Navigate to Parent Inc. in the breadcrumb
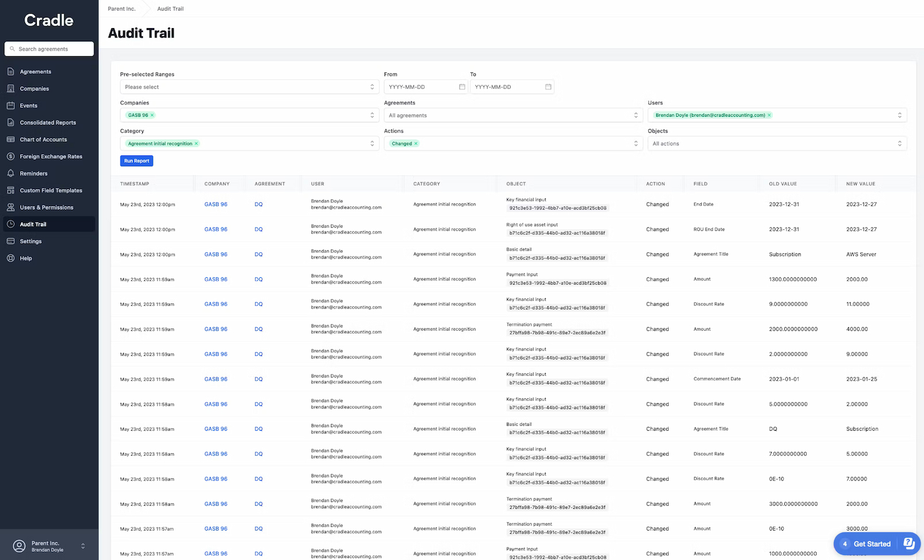Screen dimensions: 924x560 pos(121,9)
